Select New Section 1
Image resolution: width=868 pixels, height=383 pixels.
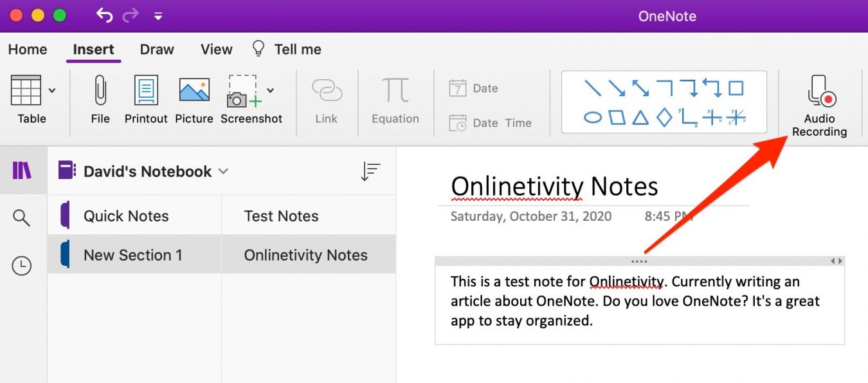(134, 255)
